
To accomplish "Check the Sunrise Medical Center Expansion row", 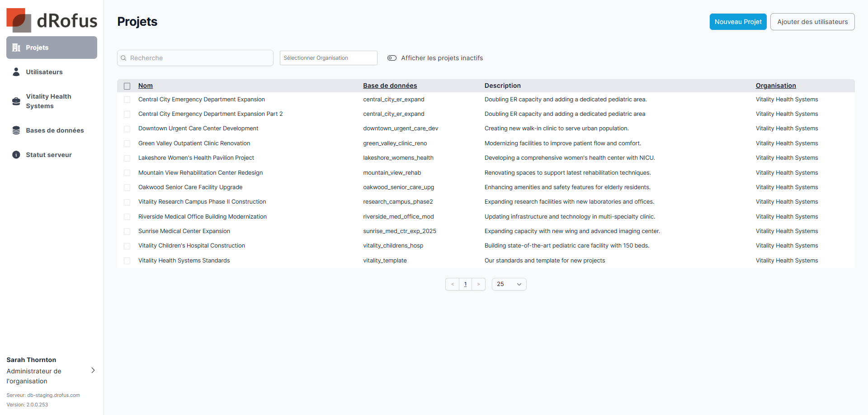I will pos(127,231).
